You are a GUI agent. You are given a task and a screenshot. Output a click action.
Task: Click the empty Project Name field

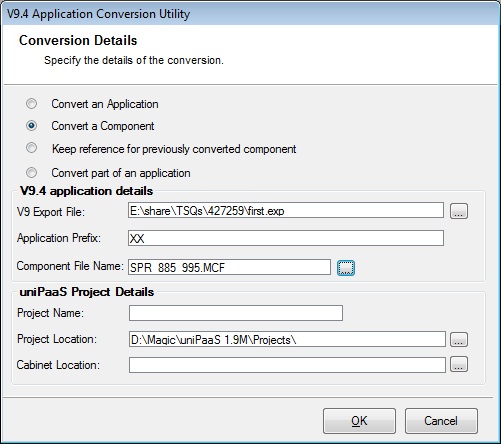tap(236, 313)
